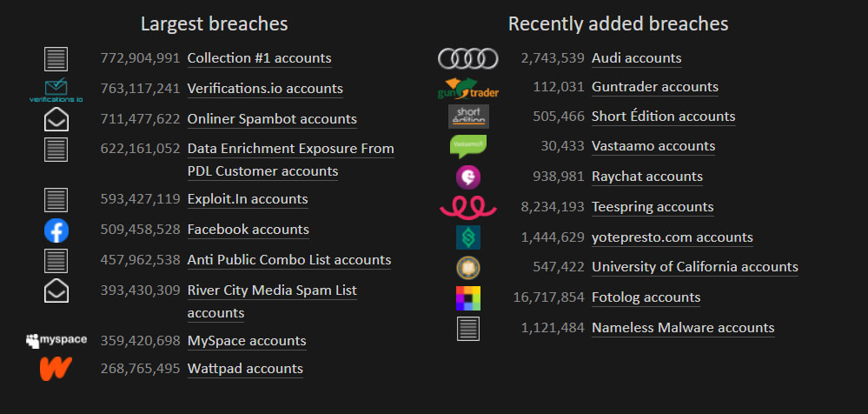Click the Short Édition logo
The height and width of the screenshot is (414, 868).
pyautogui.click(x=468, y=117)
